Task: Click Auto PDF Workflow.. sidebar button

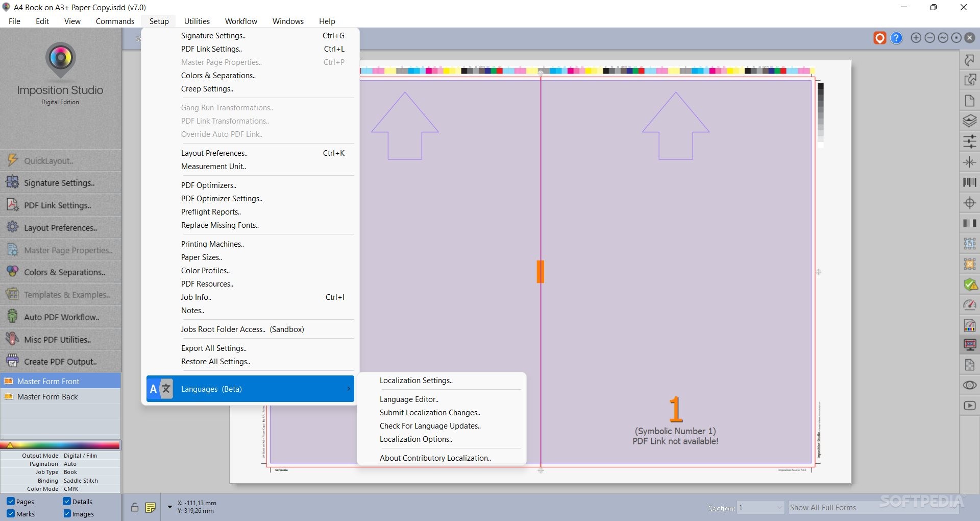Action: click(x=61, y=317)
